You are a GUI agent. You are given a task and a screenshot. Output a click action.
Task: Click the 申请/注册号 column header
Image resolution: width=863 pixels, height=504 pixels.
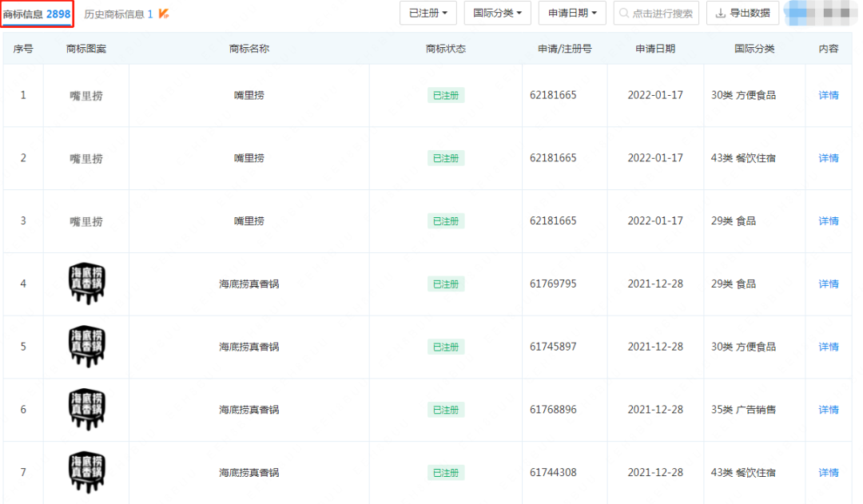coord(565,49)
